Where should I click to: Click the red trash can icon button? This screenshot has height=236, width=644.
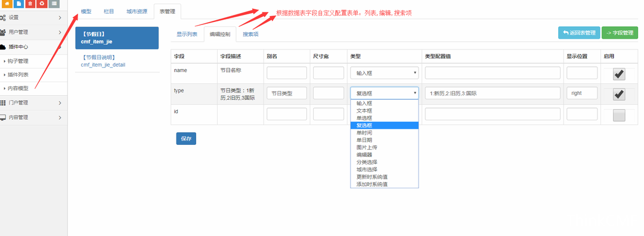click(30, 4)
